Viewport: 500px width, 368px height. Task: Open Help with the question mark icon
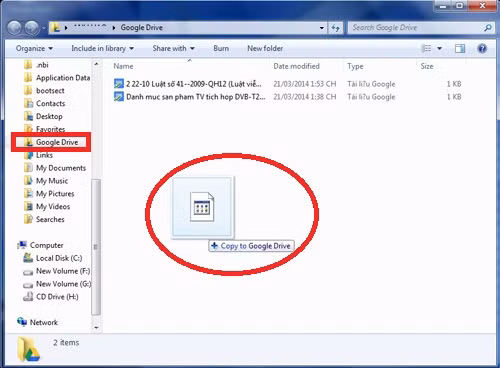[x=482, y=49]
